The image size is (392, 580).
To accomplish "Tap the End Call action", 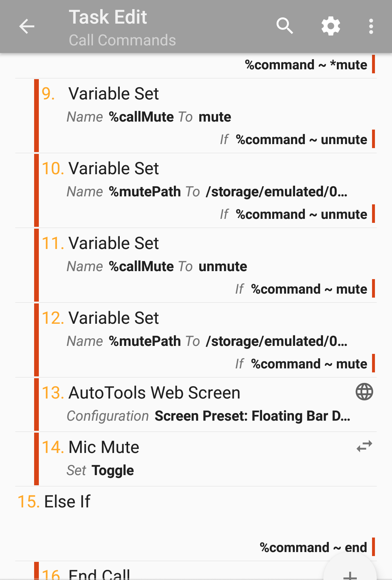I will [x=99, y=573].
